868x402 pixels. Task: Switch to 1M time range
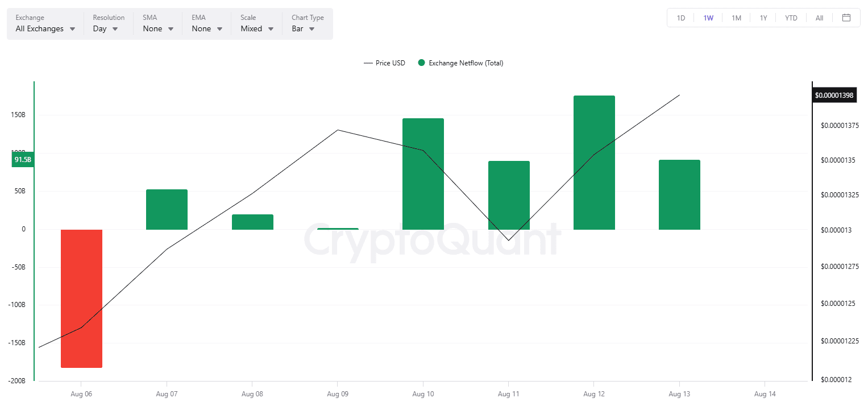pos(736,18)
